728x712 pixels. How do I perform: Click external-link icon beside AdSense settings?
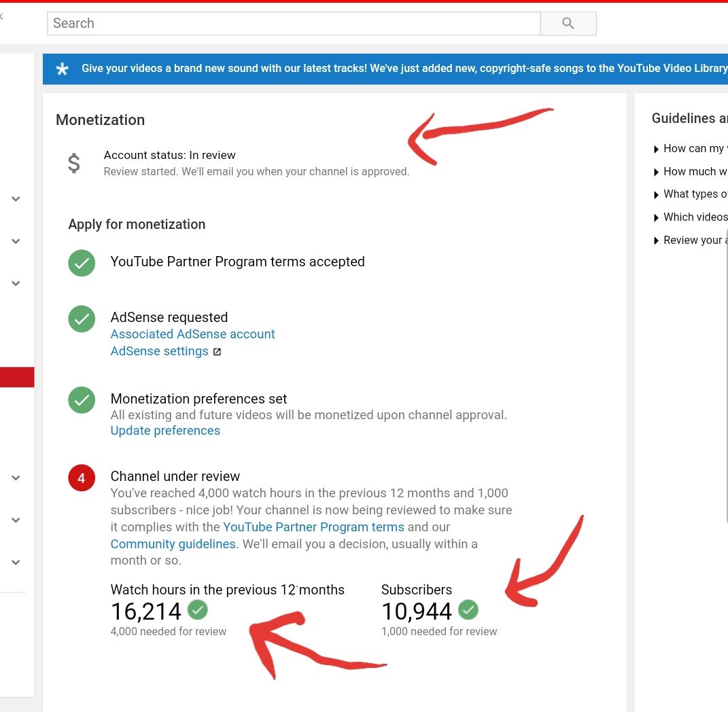[217, 352]
